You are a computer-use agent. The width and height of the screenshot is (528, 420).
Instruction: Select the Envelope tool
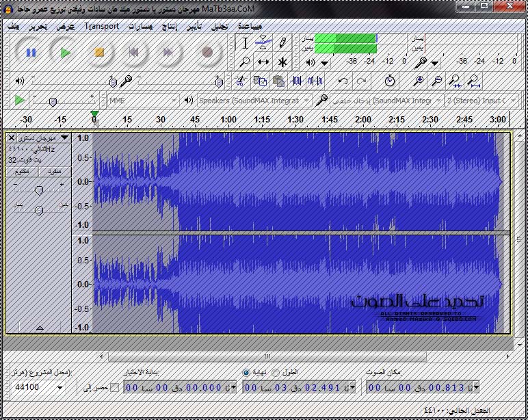coord(263,43)
